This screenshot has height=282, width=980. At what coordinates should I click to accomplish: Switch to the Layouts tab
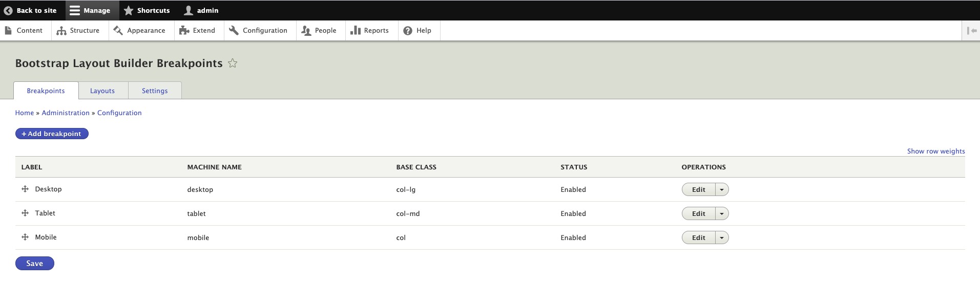102,91
